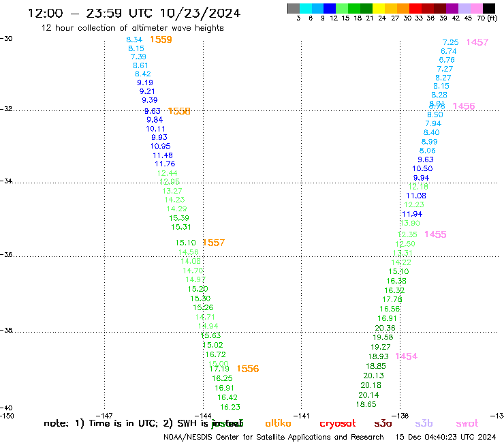Click the 6.74 wave height value

pyautogui.click(x=449, y=52)
